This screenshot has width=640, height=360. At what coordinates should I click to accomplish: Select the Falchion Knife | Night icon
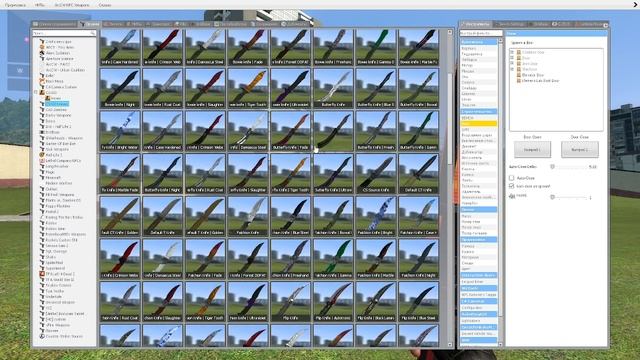tap(418, 259)
